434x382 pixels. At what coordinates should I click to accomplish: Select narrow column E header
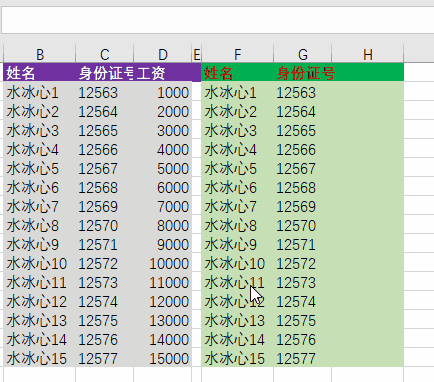point(197,54)
